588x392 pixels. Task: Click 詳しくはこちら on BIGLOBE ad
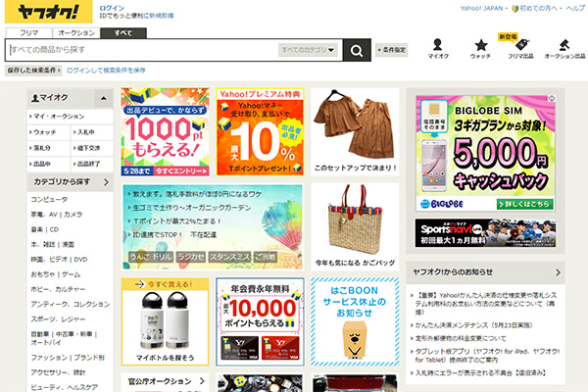pos(525,204)
